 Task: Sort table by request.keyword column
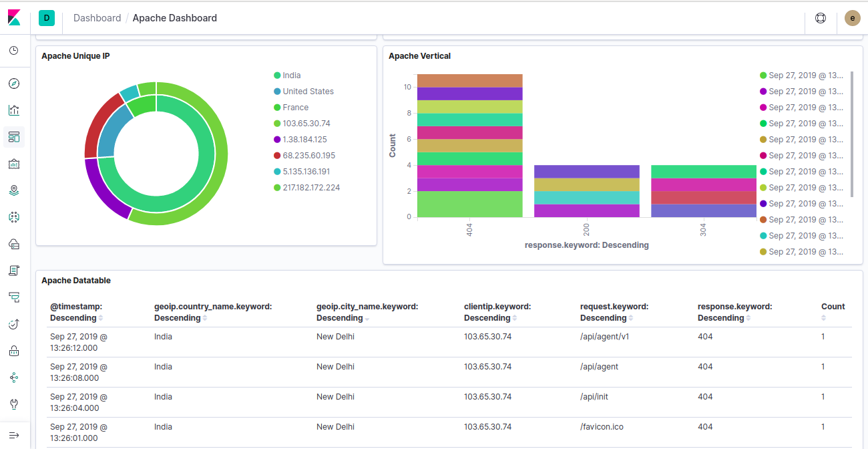click(614, 312)
